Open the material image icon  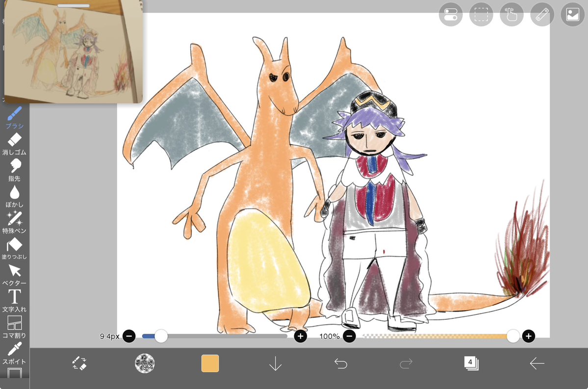pos(573,15)
